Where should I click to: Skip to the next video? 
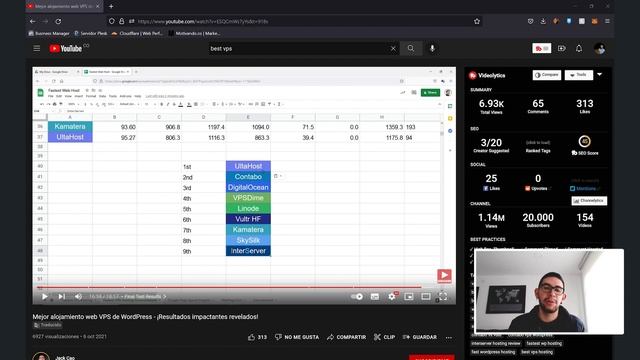click(x=61, y=296)
